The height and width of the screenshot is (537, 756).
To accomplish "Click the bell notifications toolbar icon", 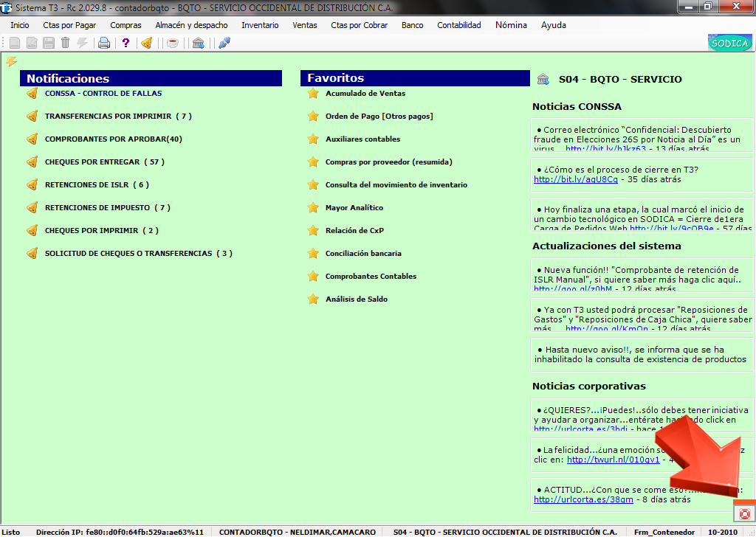I will pyautogui.click(x=147, y=43).
